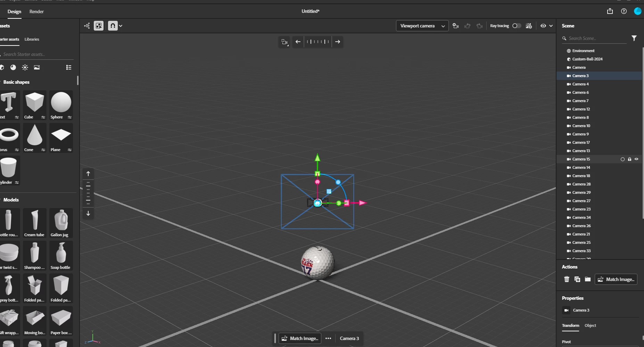This screenshot has width=644, height=347.
Task: Click the camera redo icon
Action: pyautogui.click(x=480, y=26)
